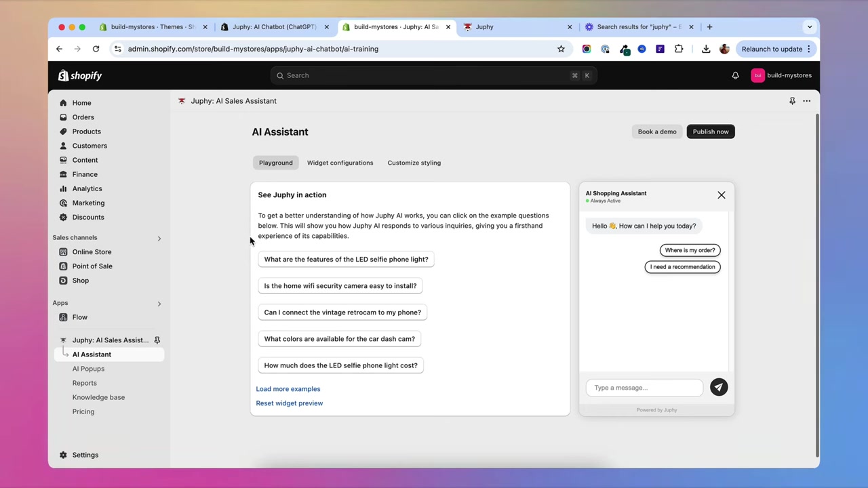Image resolution: width=868 pixels, height=488 pixels.
Task: Click the page vertical scrollbar
Action: tap(816, 285)
